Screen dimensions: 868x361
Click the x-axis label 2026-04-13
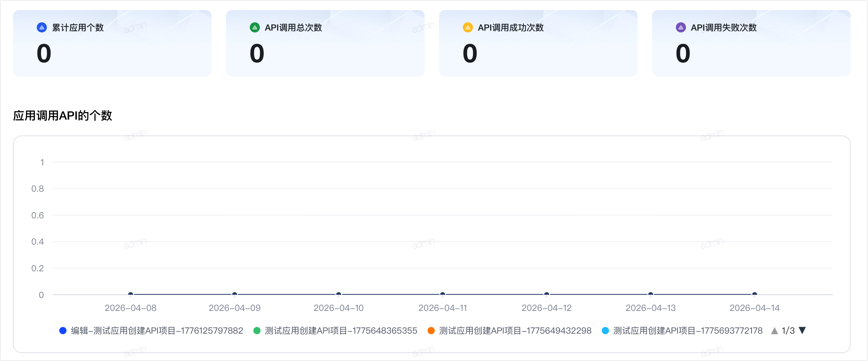click(651, 308)
